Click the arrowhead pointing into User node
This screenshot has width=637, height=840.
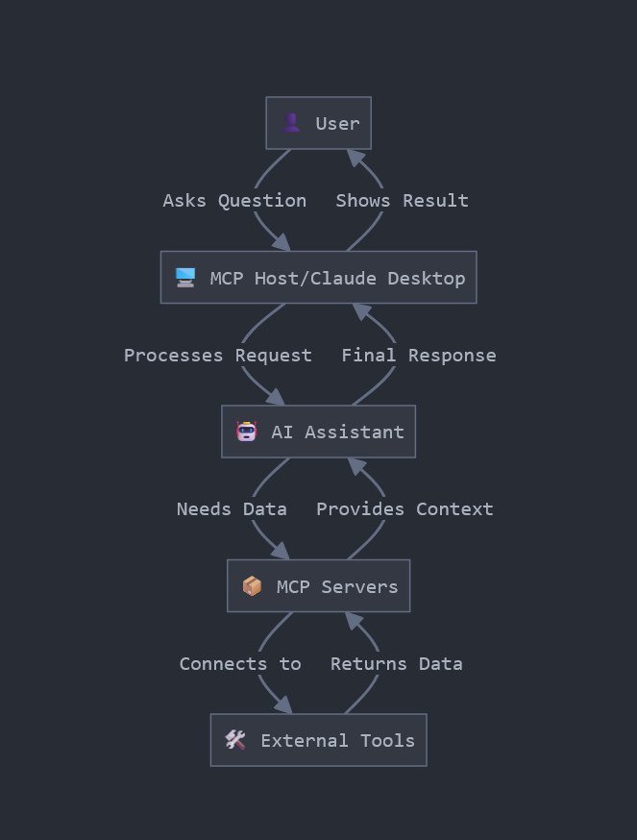tap(355, 157)
